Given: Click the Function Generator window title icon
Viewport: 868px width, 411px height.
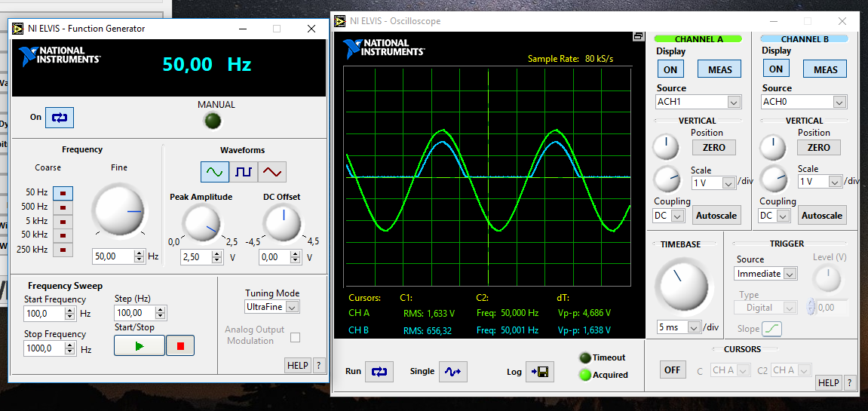Looking at the screenshot, I should tap(18, 28).
